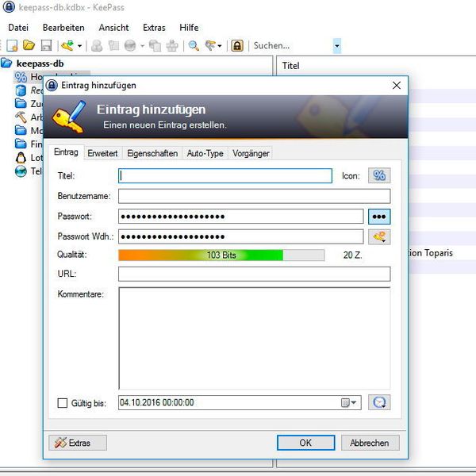476x476 pixels.
Task: Click the Titel input field
Action: [225, 176]
